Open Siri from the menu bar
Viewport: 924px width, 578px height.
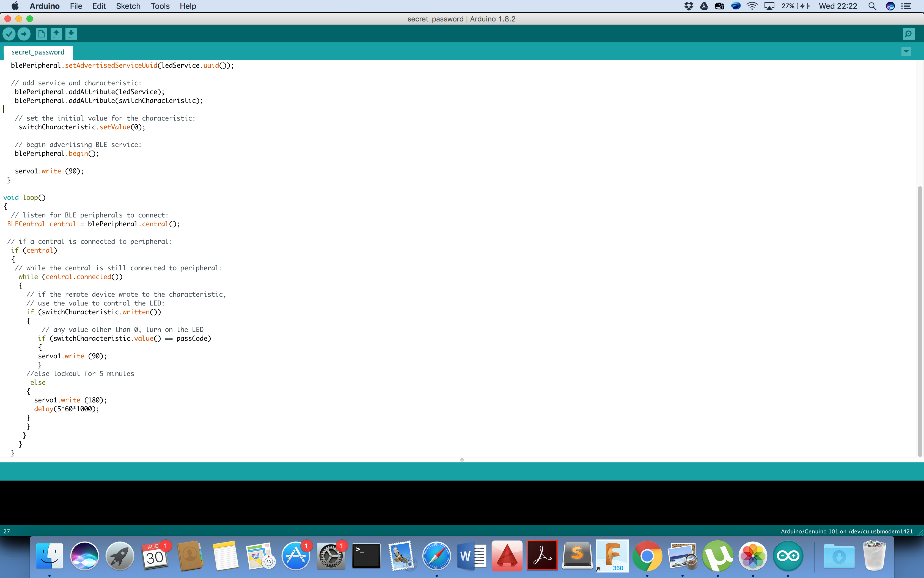[890, 6]
